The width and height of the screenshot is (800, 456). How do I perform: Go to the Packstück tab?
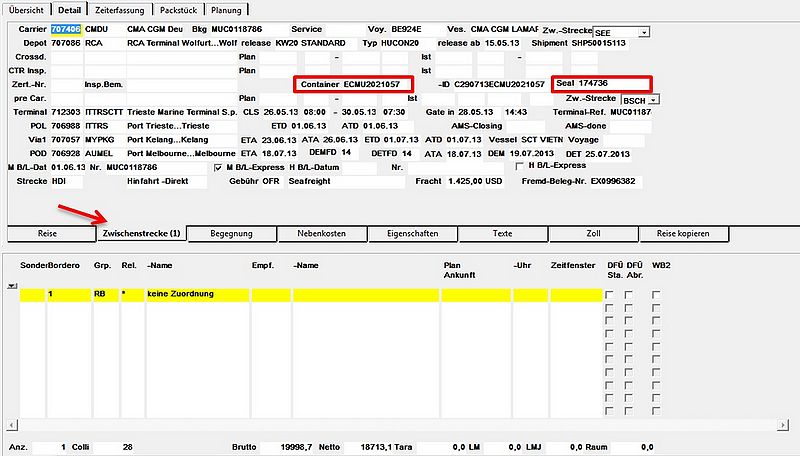pos(178,10)
